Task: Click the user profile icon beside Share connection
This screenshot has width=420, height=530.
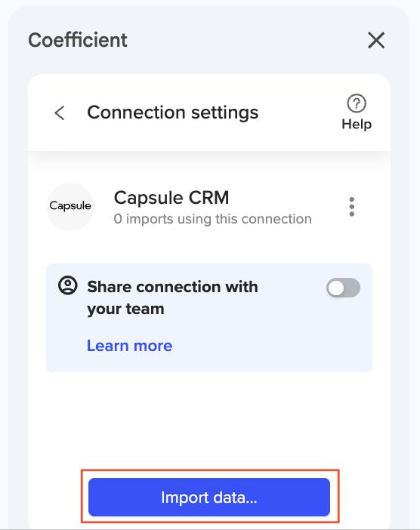Action: (68, 285)
